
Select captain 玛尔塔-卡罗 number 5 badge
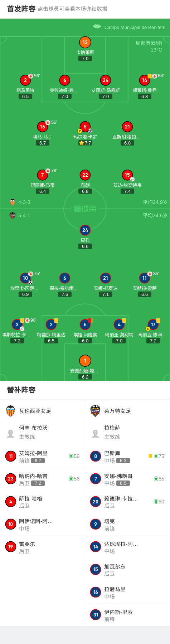click(85, 127)
